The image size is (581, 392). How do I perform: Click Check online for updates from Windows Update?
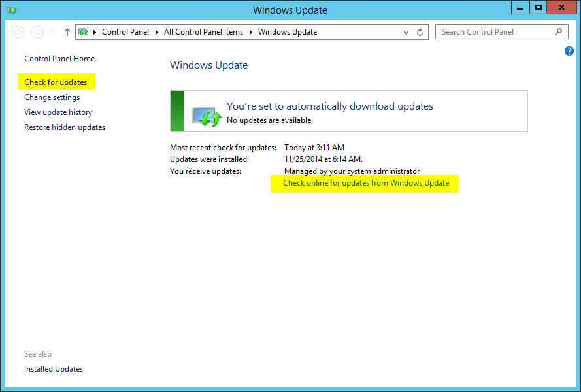[366, 183]
